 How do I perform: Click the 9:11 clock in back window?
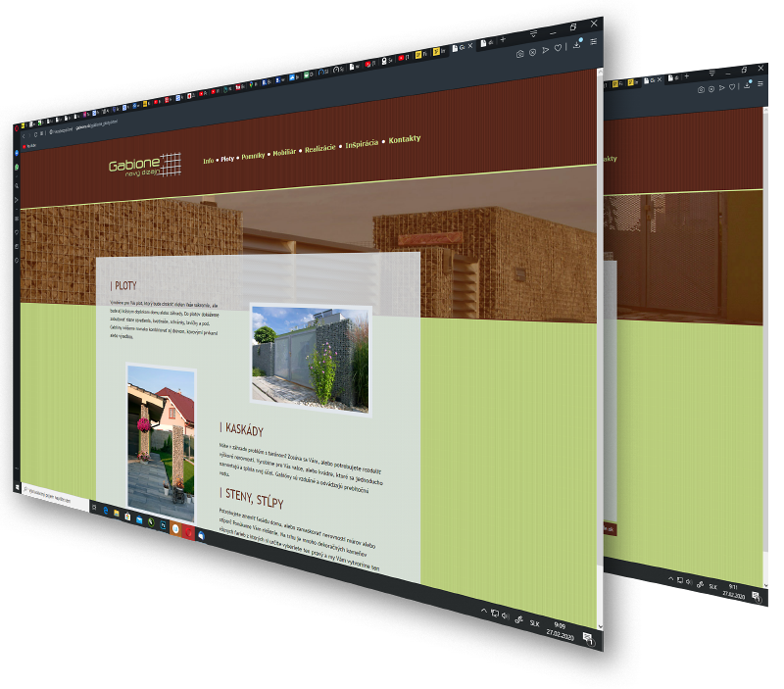[733, 591]
